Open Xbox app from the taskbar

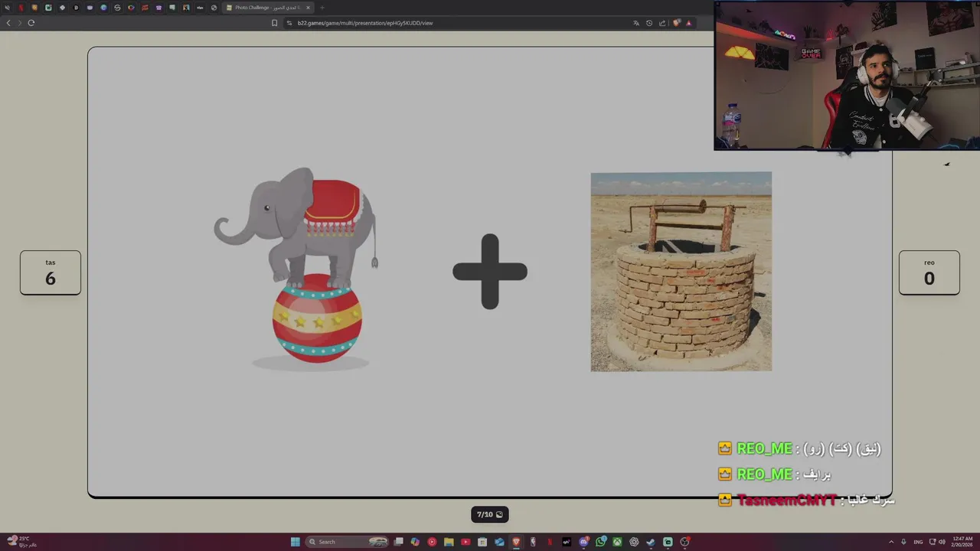[617, 542]
